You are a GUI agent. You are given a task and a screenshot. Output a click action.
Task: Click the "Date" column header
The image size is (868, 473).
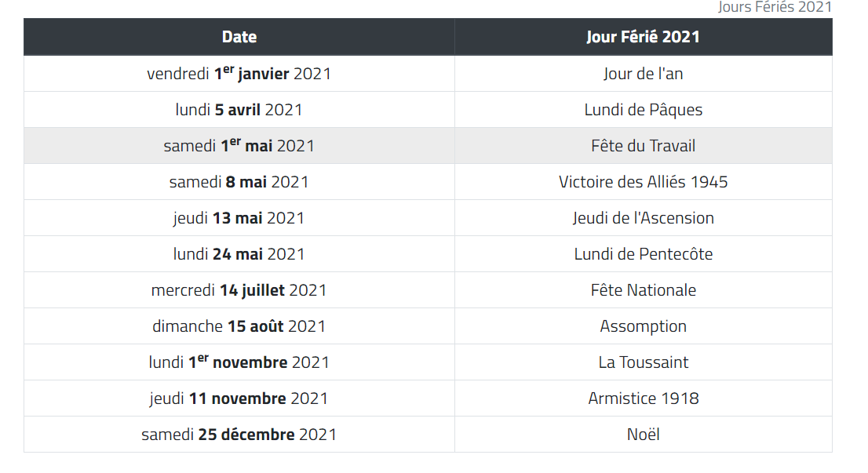239,37
